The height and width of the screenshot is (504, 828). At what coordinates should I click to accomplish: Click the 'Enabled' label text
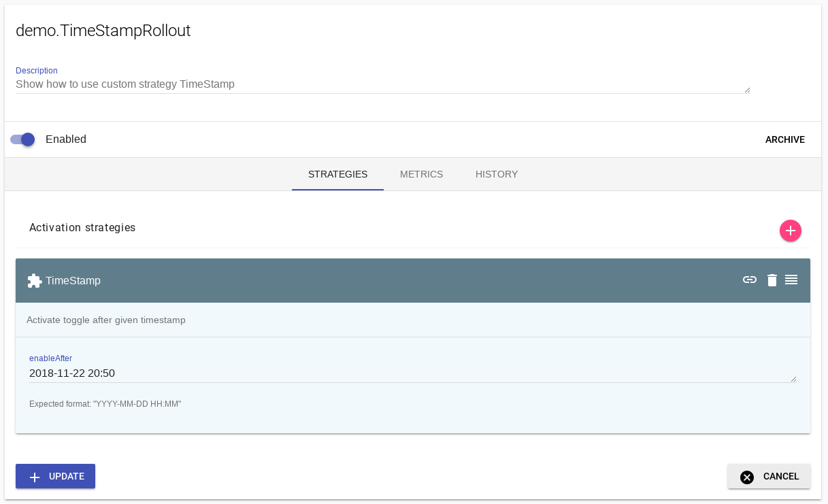tap(66, 139)
